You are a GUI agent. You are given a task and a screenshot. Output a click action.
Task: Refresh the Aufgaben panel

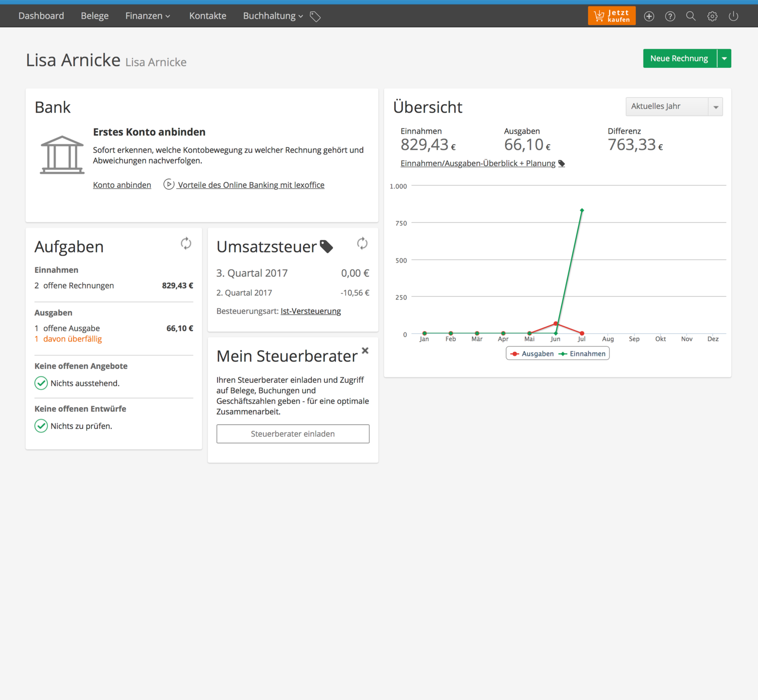click(x=186, y=243)
